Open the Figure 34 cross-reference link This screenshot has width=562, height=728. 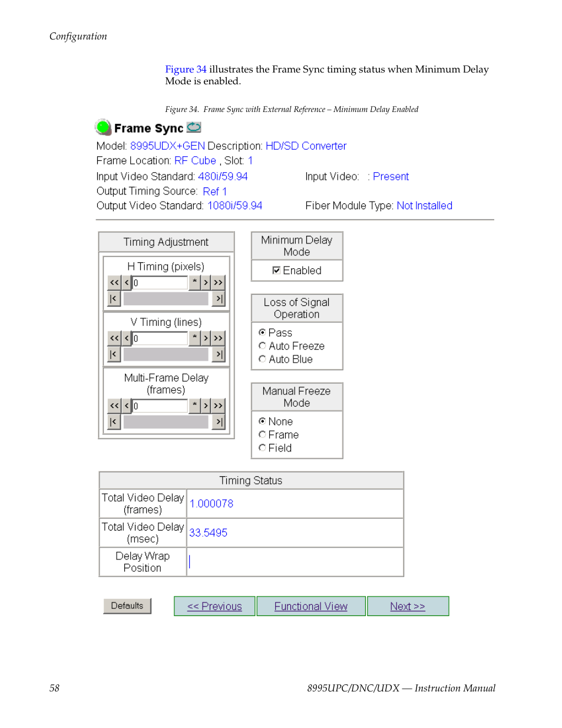(x=186, y=69)
